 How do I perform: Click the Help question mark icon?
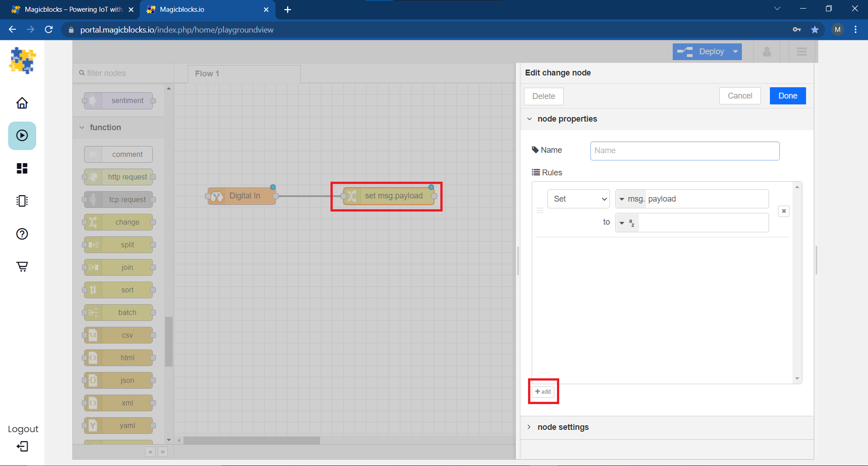click(x=22, y=234)
